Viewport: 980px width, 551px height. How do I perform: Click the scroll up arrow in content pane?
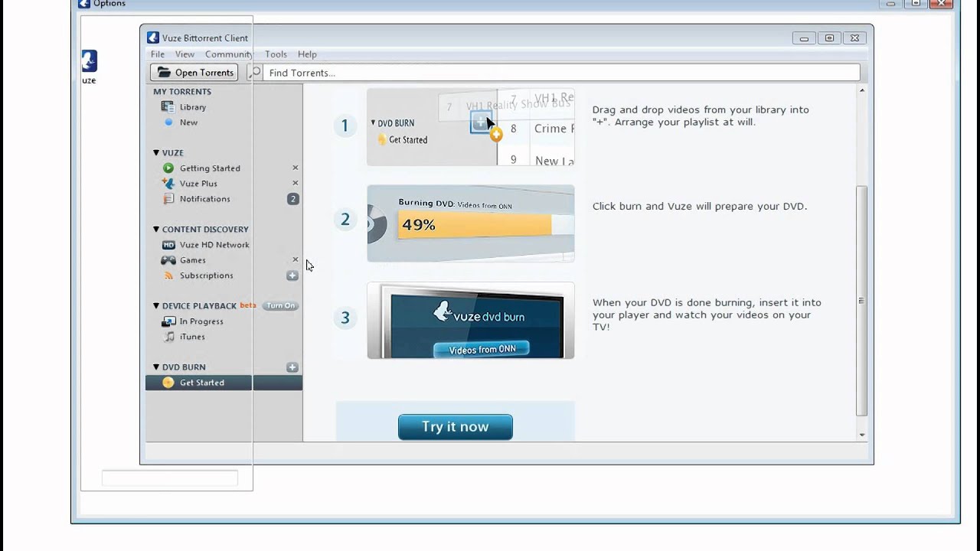click(x=862, y=90)
